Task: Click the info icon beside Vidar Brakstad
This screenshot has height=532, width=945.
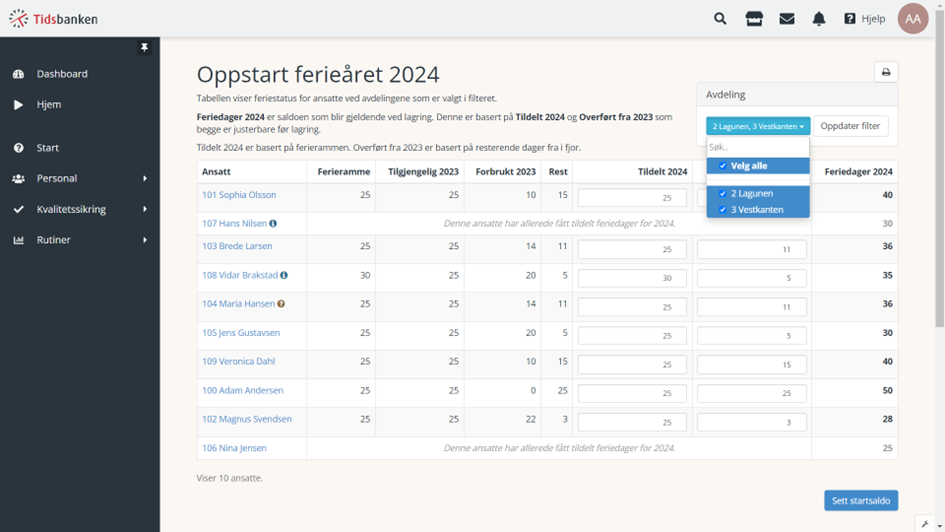Action: 284,275
